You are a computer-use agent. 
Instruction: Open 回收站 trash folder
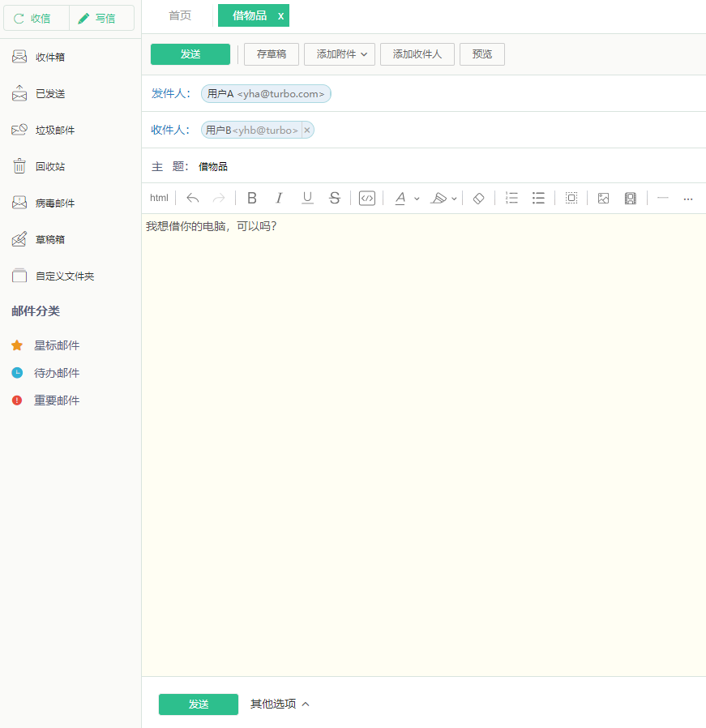pos(50,167)
